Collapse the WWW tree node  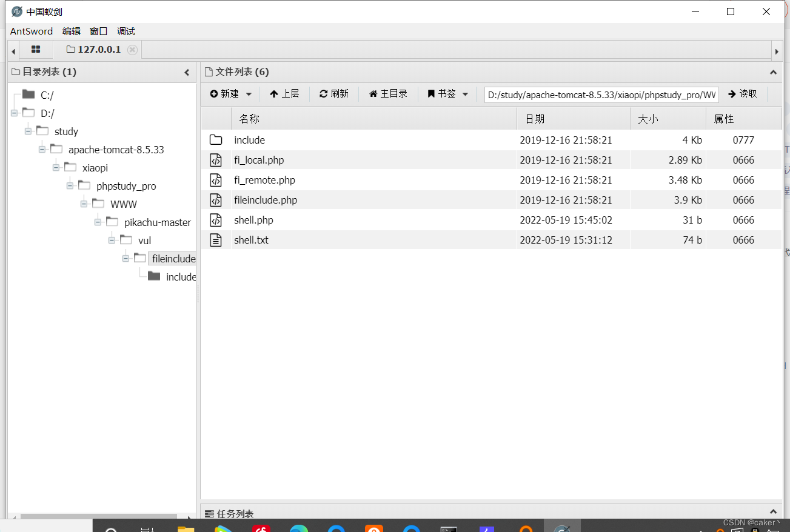pos(84,204)
